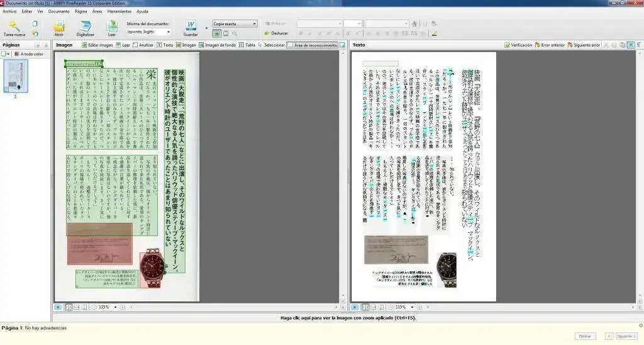
Task: Click the Rehacer button
Action: (x=275, y=23)
